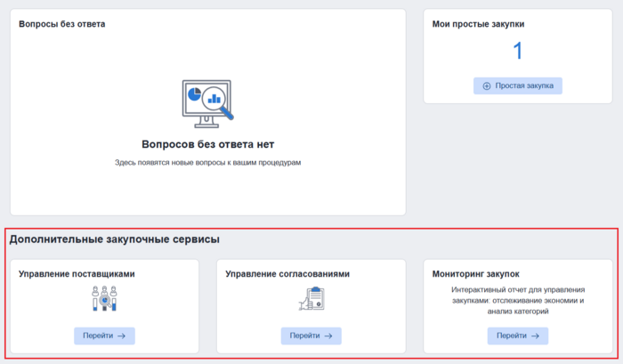623x364 pixels.
Task: Click the Здесь появятся новые вопросы text
Action: [207, 163]
